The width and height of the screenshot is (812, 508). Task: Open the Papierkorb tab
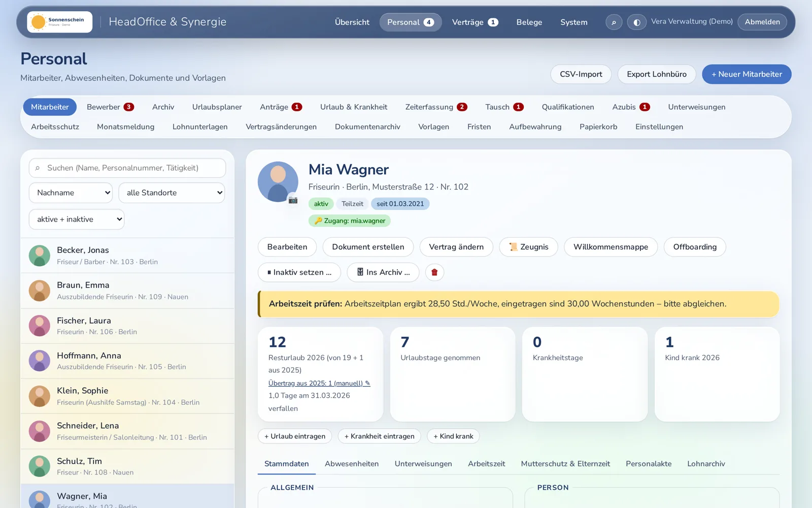[x=598, y=127]
